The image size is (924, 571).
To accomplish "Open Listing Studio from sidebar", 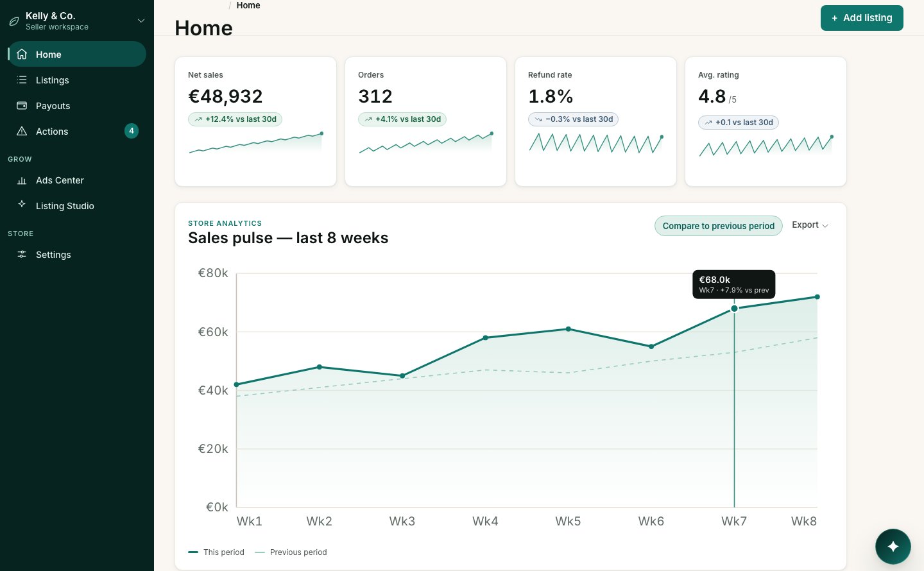I will point(77,206).
